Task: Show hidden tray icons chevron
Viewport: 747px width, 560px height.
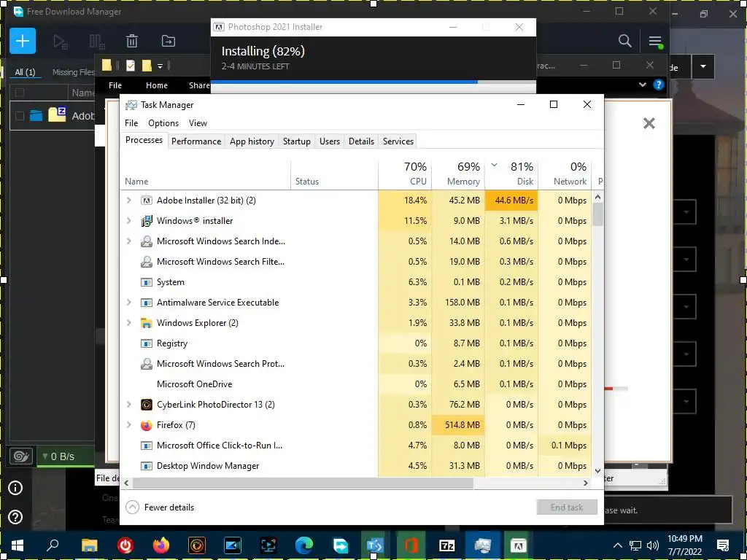Action: coord(617,545)
